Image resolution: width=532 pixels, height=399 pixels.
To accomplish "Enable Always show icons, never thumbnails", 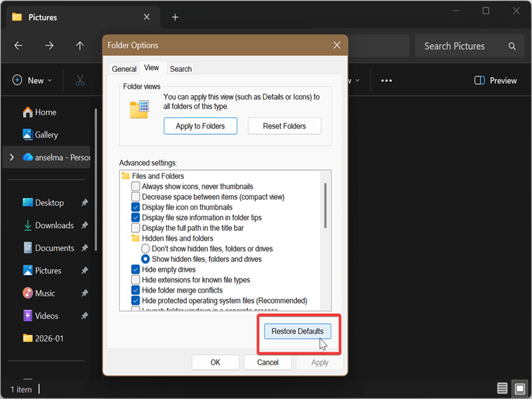I will point(136,187).
